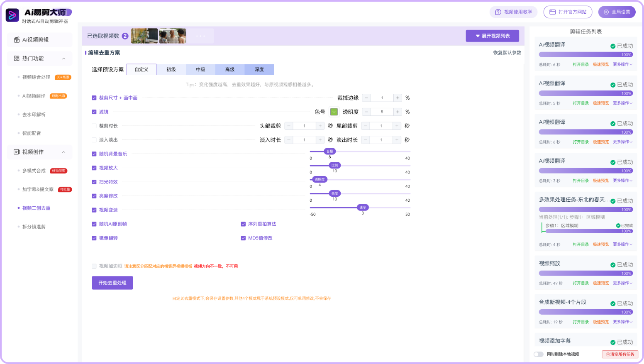Click success check icon for 视频缩放 task
The width and height of the screenshot is (644, 364).
[613, 265]
